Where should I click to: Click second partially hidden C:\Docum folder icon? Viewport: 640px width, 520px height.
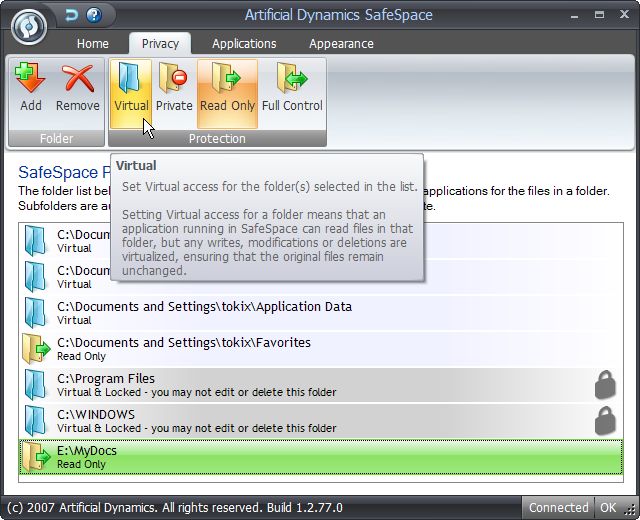36,277
